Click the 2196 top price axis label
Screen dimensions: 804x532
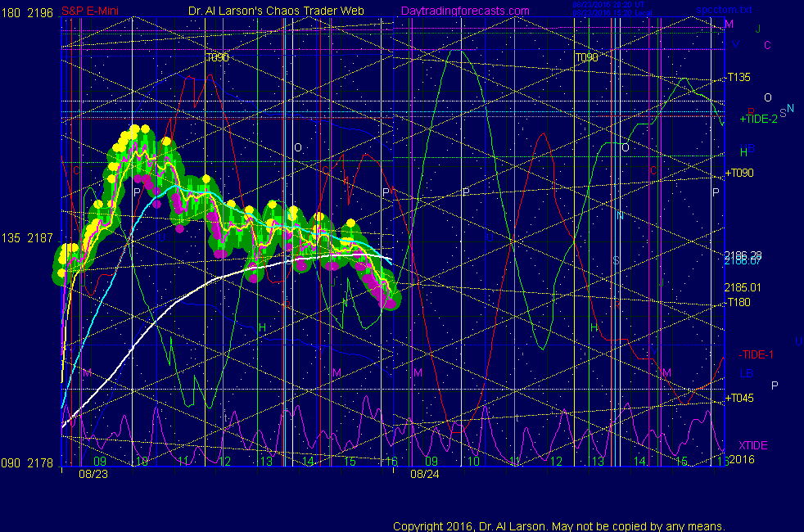pyautogui.click(x=41, y=11)
